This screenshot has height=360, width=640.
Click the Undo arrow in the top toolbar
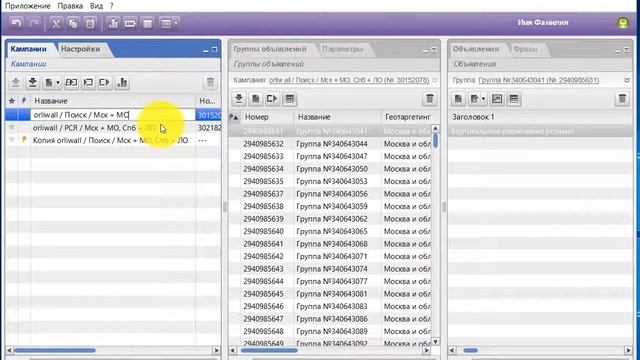click(16, 23)
